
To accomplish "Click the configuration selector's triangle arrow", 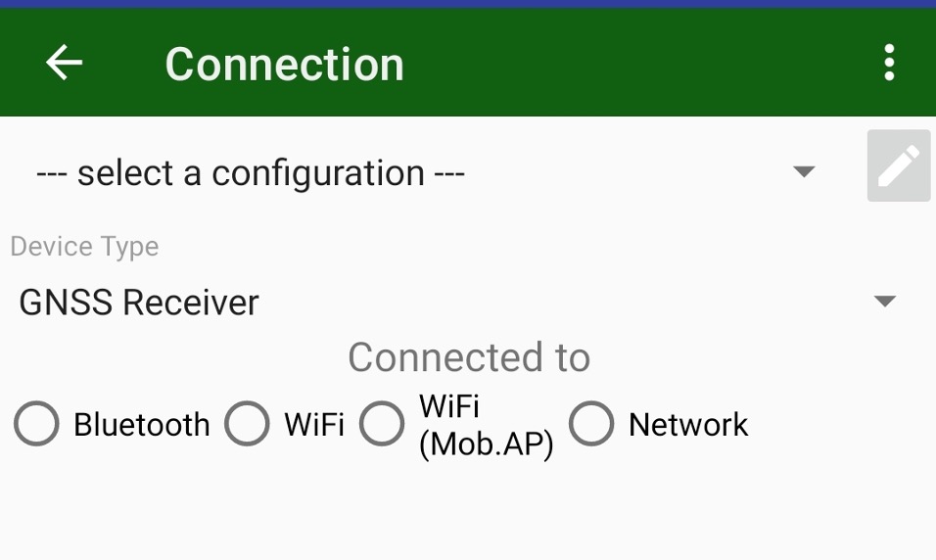I will coord(804,172).
